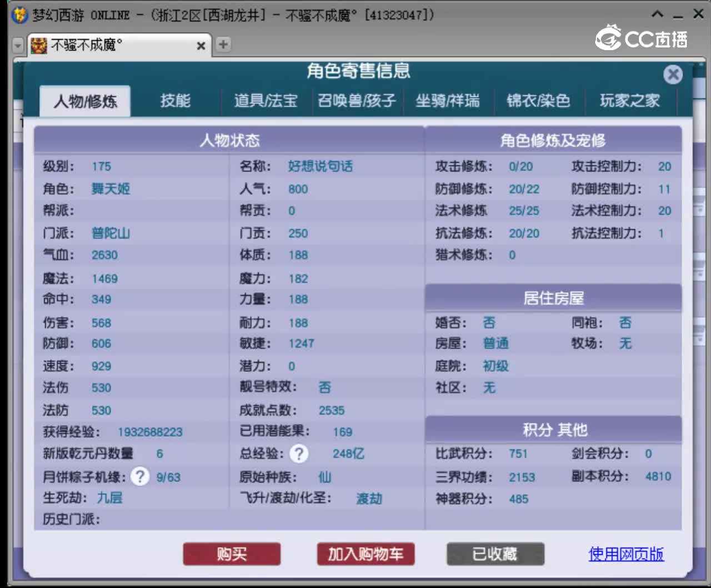Click the 人物状态 section header
The image size is (711, 588).
click(x=229, y=140)
